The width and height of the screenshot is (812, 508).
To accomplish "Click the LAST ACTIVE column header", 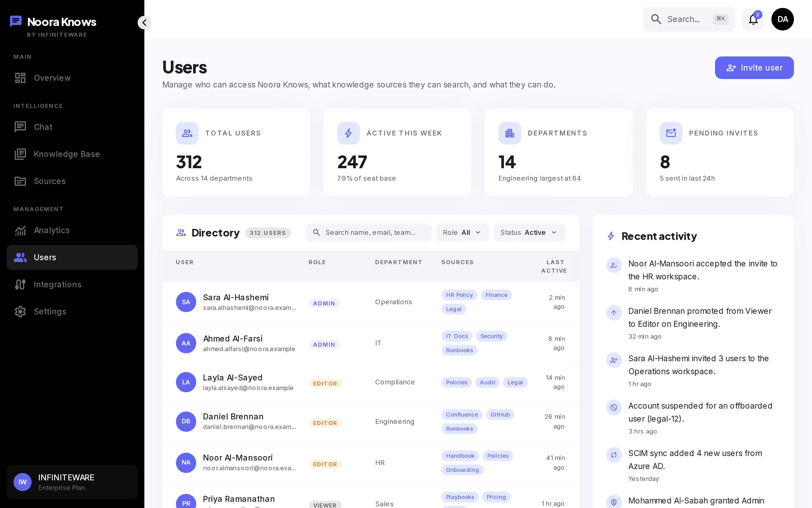I will 554,266.
